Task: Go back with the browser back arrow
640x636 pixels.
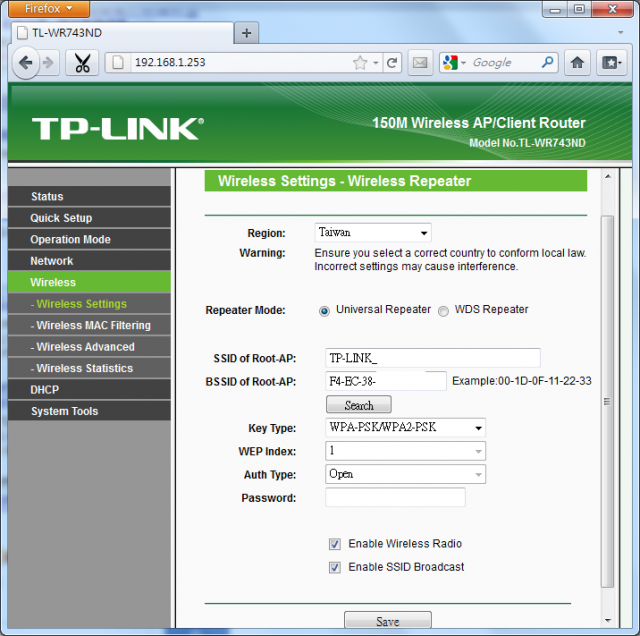Action: click(x=26, y=63)
